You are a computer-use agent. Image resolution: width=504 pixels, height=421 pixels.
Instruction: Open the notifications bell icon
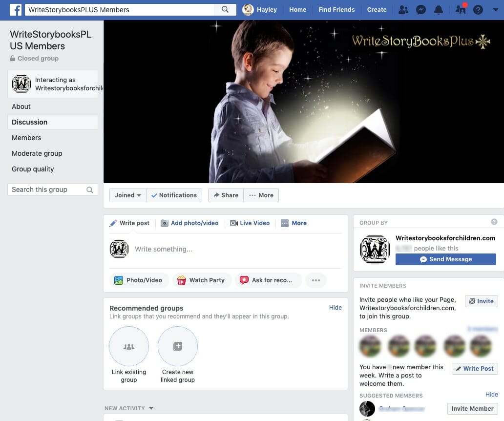(x=439, y=10)
